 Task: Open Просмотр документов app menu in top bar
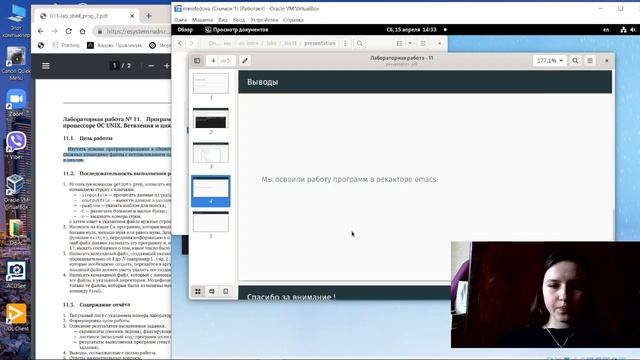[x=237, y=29]
